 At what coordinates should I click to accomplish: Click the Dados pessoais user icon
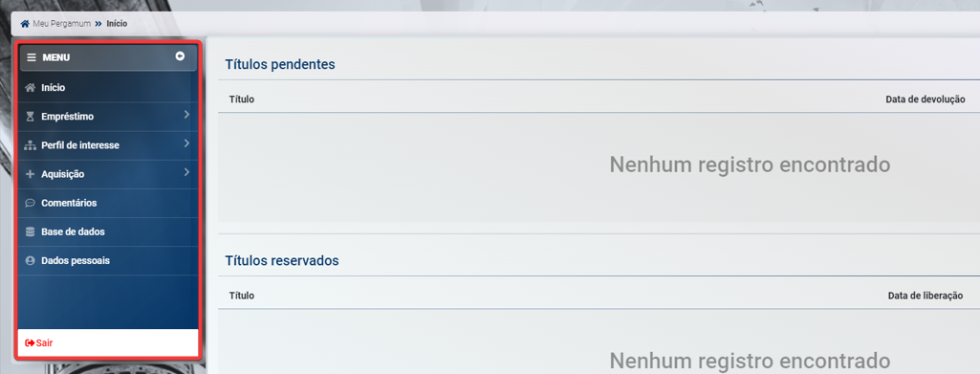point(30,261)
